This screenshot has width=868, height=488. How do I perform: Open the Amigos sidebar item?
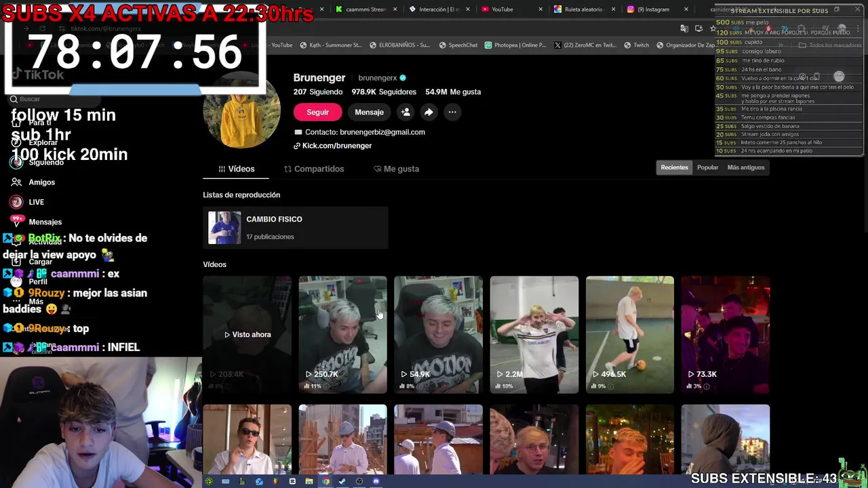pos(33,182)
